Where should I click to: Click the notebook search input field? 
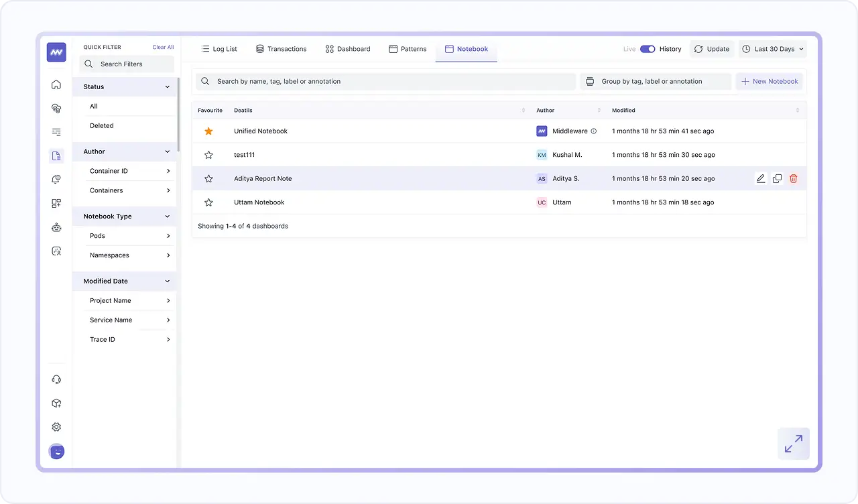point(385,81)
